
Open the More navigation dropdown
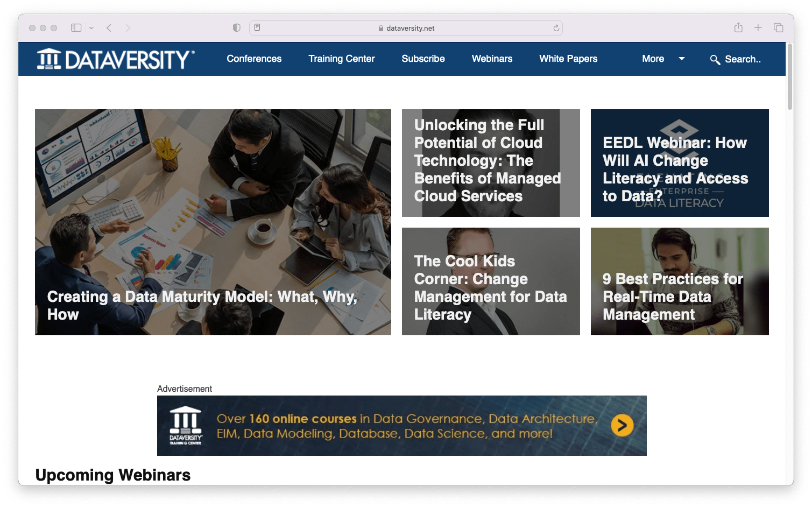point(653,59)
